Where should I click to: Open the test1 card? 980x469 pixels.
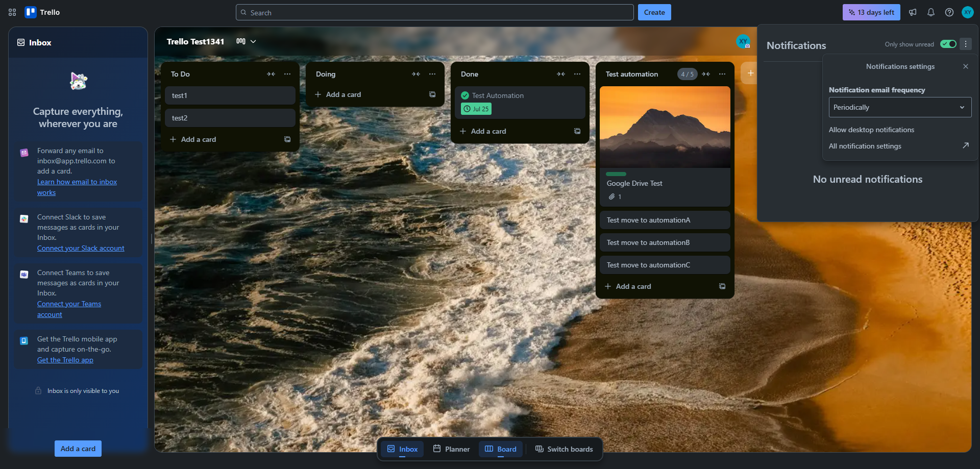(230, 95)
